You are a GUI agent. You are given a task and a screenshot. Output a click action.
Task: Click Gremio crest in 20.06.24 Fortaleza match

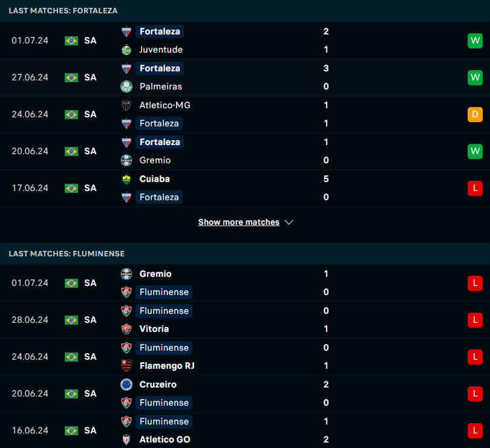click(126, 160)
